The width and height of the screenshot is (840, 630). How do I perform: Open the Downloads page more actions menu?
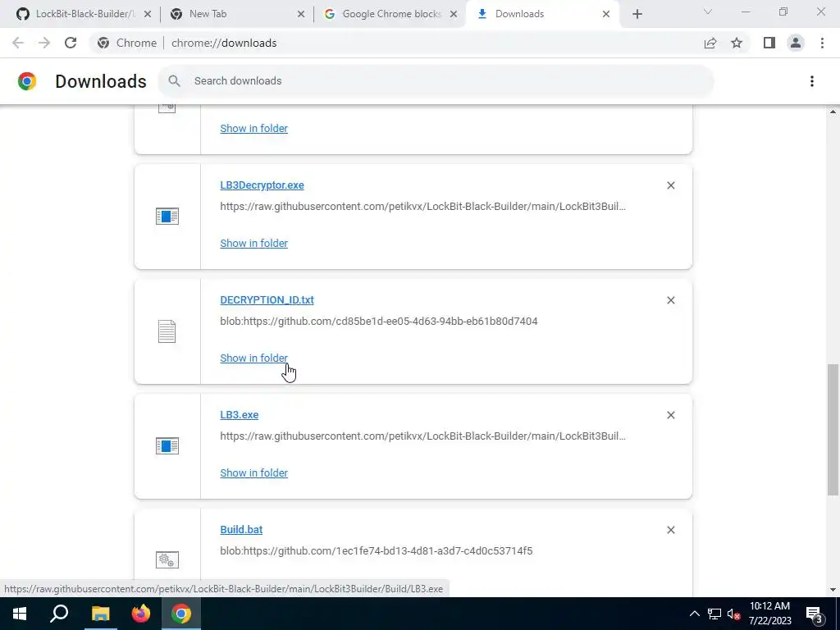[812, 81]
